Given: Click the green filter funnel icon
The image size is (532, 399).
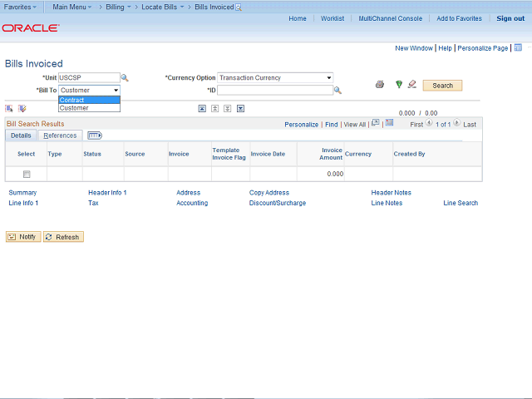Looking at the screenshot, I should coord(399,85).
